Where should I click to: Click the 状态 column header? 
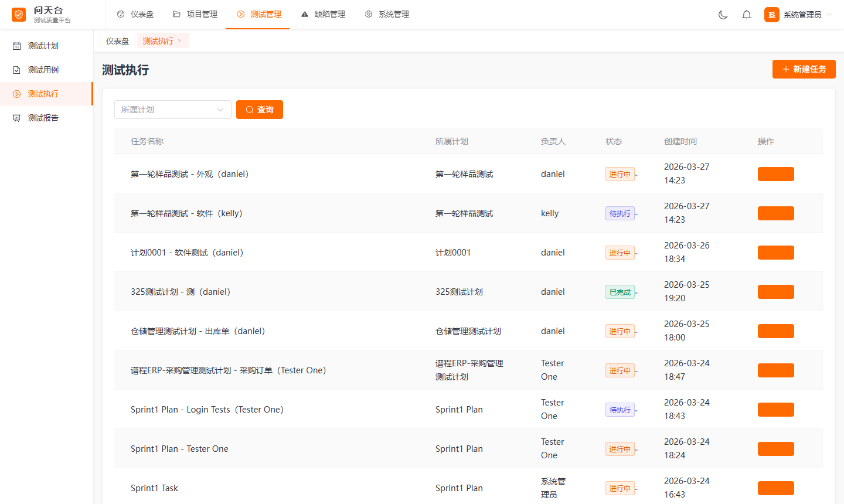coord(614,141)
